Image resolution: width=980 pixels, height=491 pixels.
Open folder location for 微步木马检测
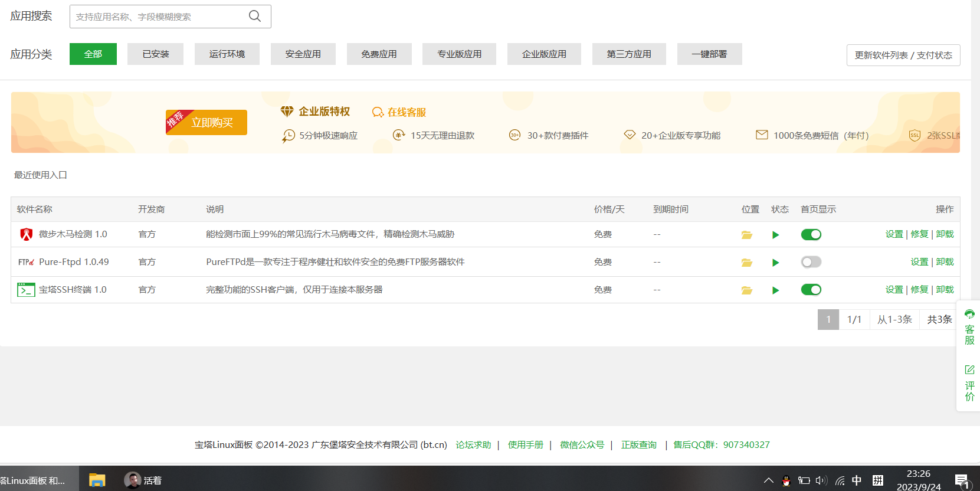point(747,235)
